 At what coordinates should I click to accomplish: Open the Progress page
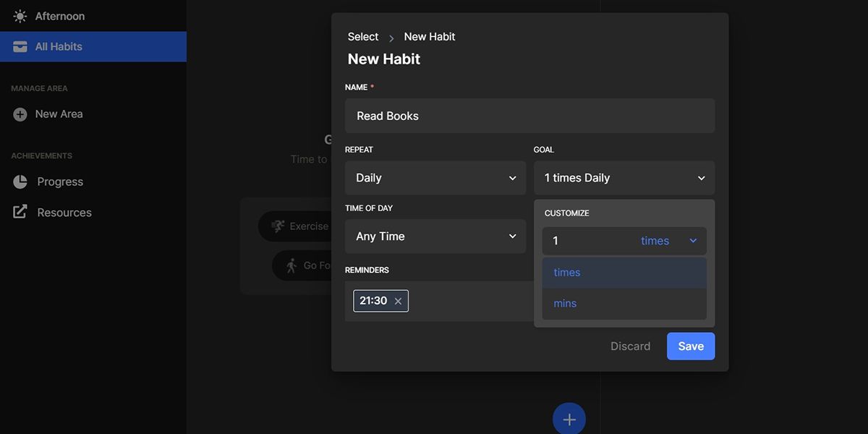pyautogui.click(x=93, y=182)
